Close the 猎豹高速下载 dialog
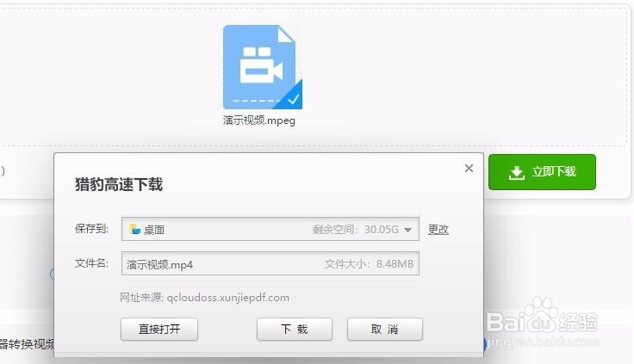Screen dimensions: 634x364 [469, 168]
